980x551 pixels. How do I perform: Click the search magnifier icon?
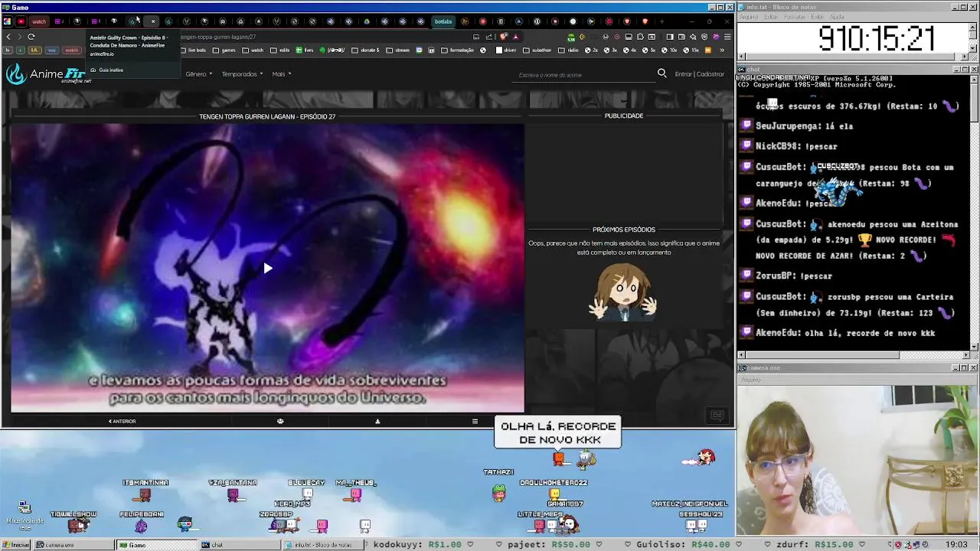coord(661,73)
